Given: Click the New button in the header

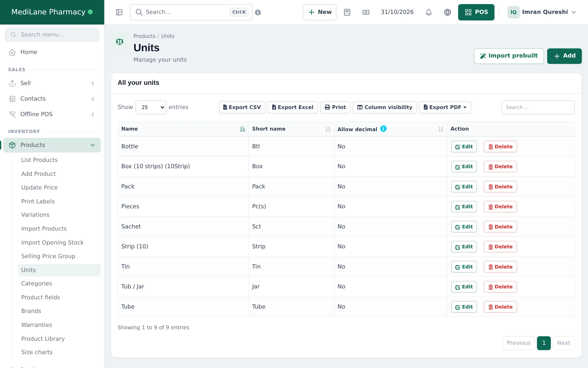Looking at the screenshot, I should (x=320, y=12).
